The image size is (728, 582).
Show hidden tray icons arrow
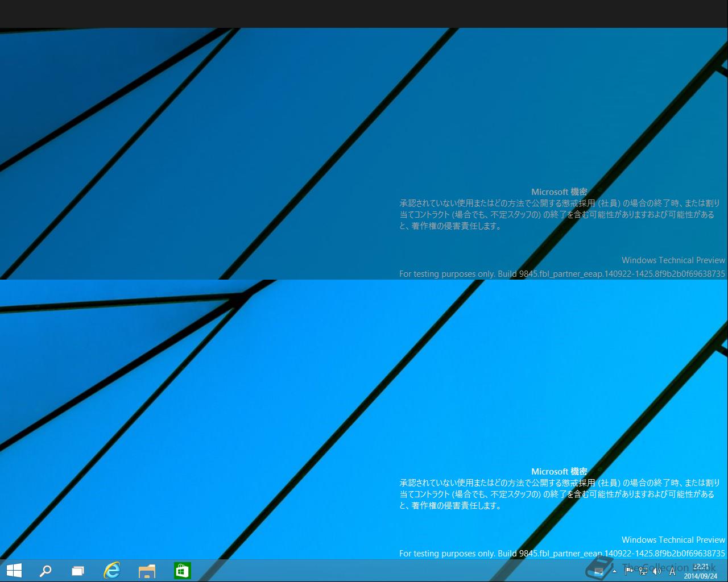(x=614, y=571)
